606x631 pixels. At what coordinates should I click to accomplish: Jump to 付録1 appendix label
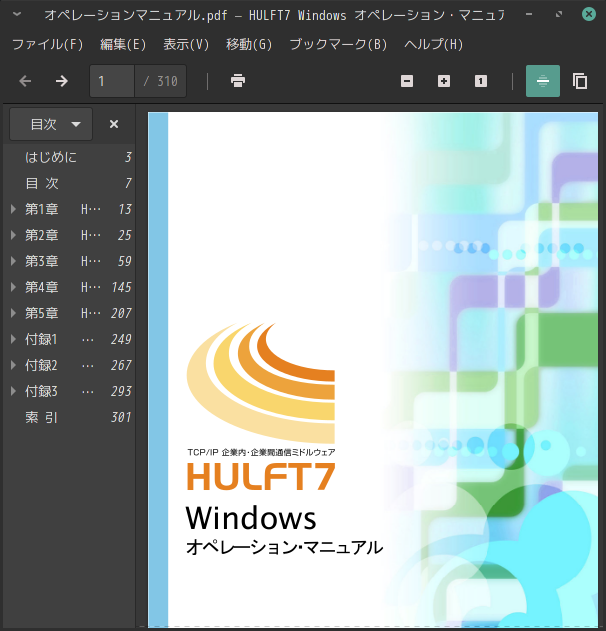coord(41,339)
